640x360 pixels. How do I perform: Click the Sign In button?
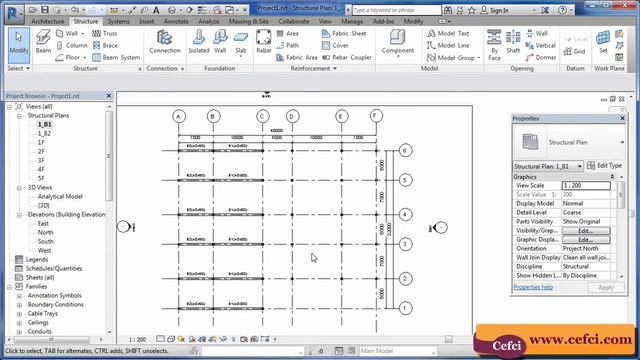[495, 10]
